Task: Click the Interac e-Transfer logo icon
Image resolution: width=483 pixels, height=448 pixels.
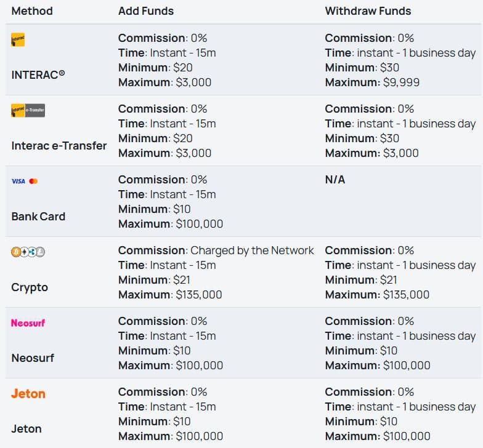Action: 28,111
